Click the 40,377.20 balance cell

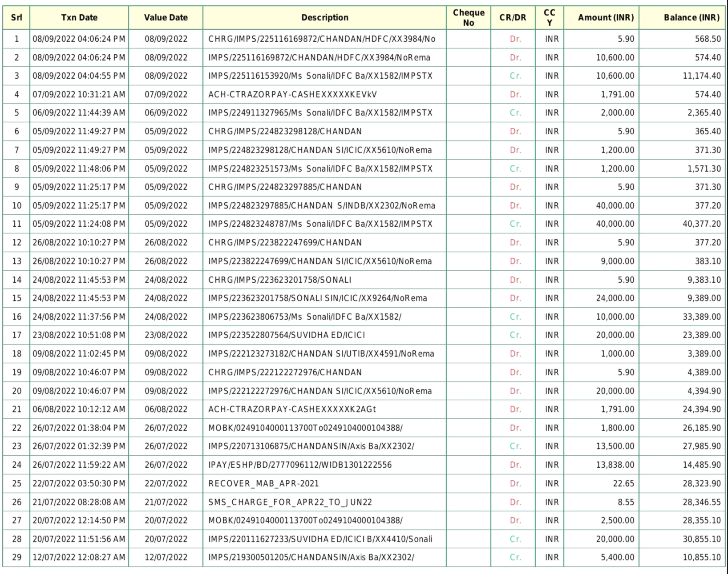point(701,224)
